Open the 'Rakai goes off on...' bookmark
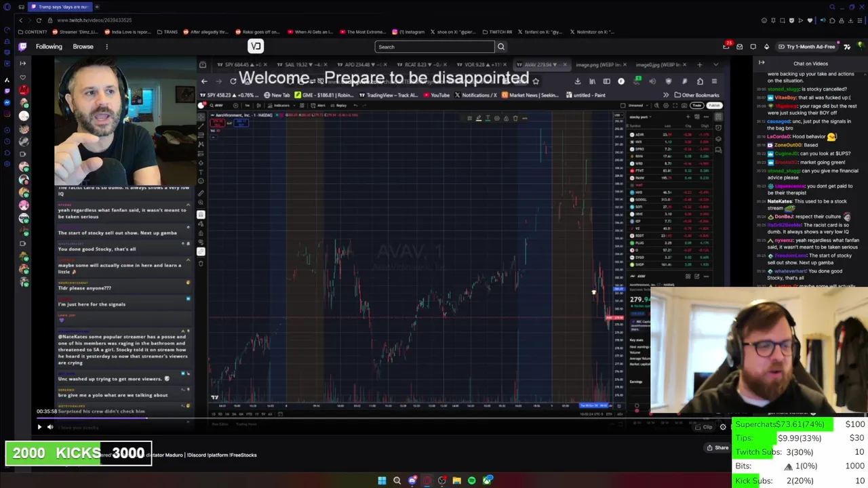 (258, 32)
